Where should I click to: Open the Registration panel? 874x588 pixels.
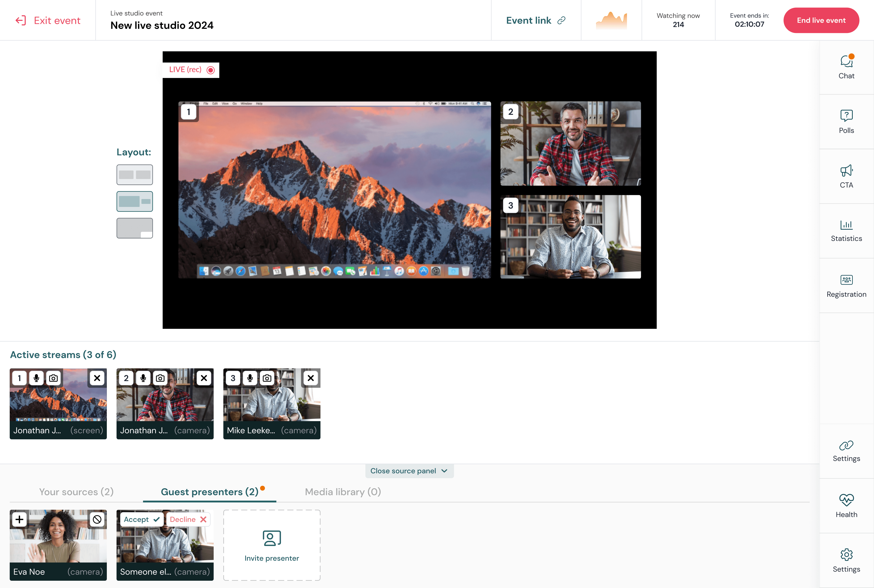pyautogui.click(x=846, y=286)
